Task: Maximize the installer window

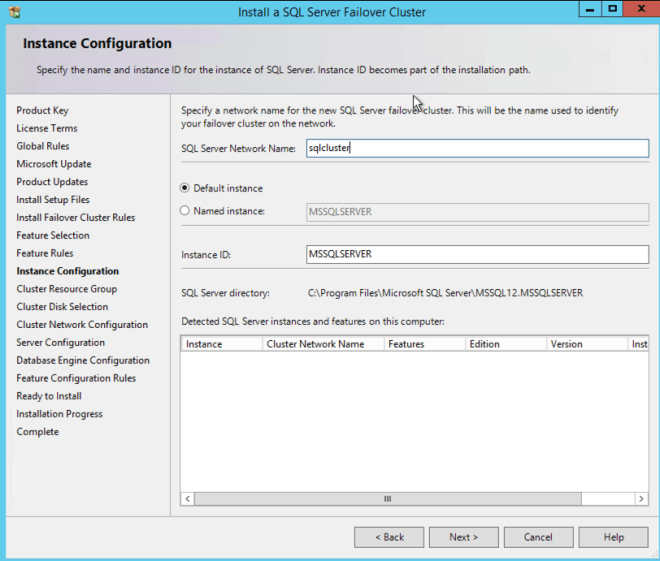Action: 611,11
